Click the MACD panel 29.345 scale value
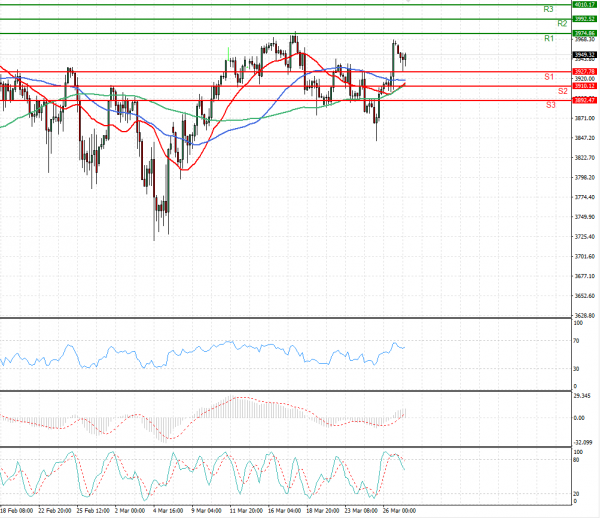The height and width of the screenshot is (518, 600). (582, 396)
